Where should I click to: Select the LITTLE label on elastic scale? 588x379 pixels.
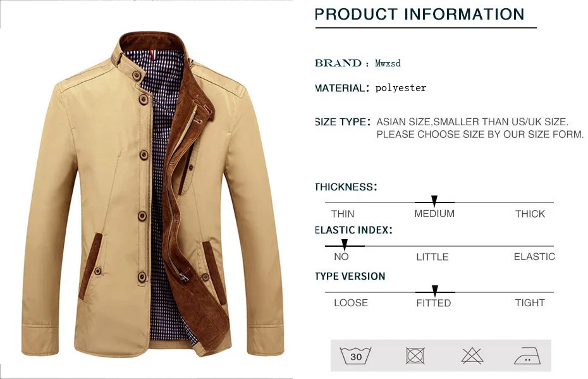432,257
